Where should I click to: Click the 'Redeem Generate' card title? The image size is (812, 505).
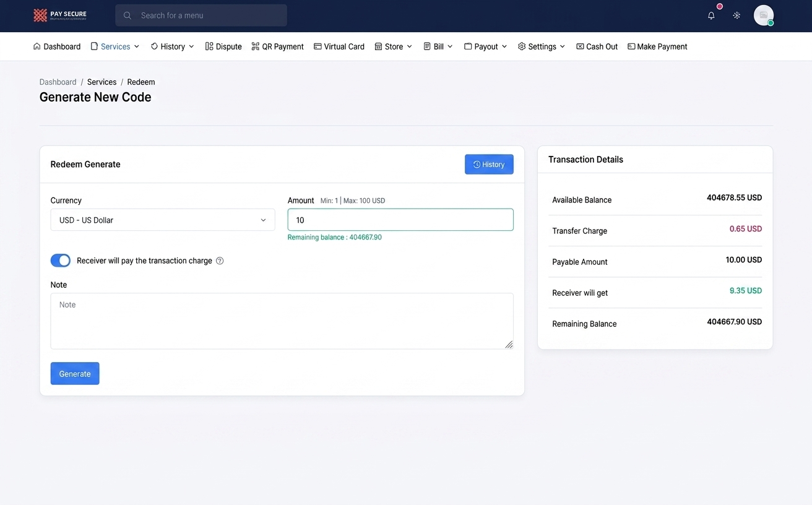tap(85, 164)
